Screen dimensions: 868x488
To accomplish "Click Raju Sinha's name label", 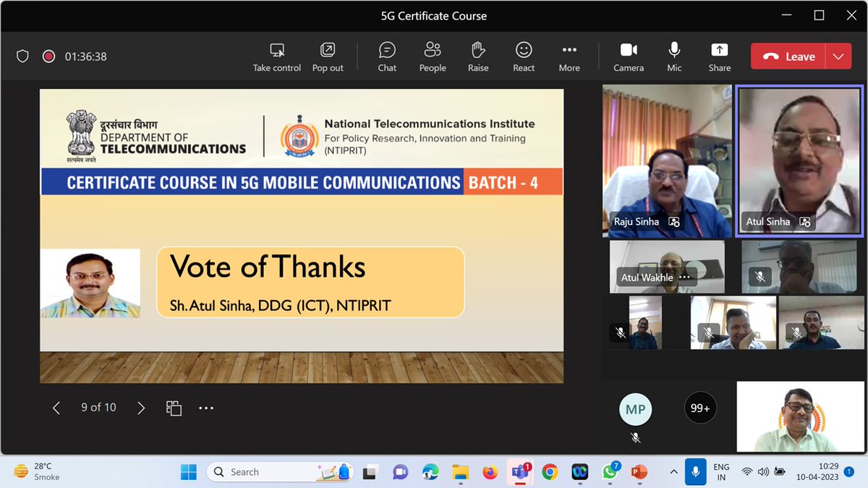I will coord(637,221).
